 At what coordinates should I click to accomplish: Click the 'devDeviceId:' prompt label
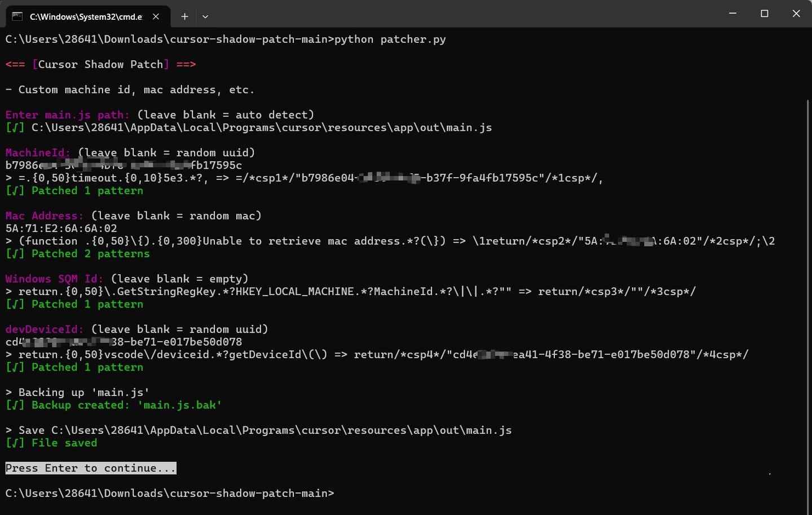pos(45,329)
